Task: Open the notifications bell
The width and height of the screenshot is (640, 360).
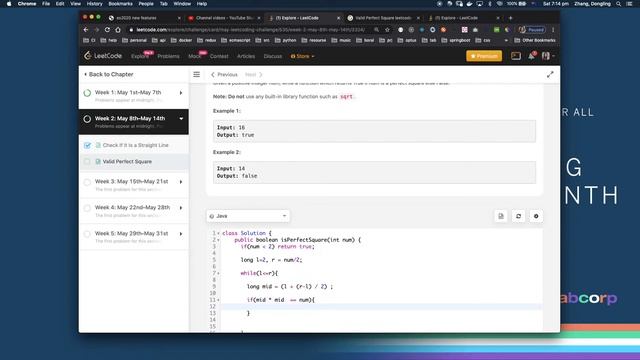Action: pyautogui.click(x=531, y=56)
